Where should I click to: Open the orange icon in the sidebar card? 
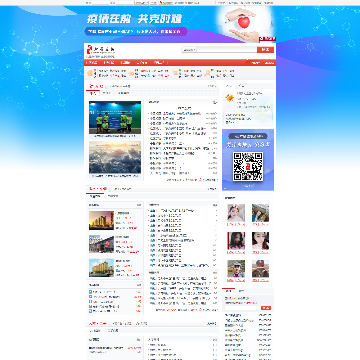229,98
